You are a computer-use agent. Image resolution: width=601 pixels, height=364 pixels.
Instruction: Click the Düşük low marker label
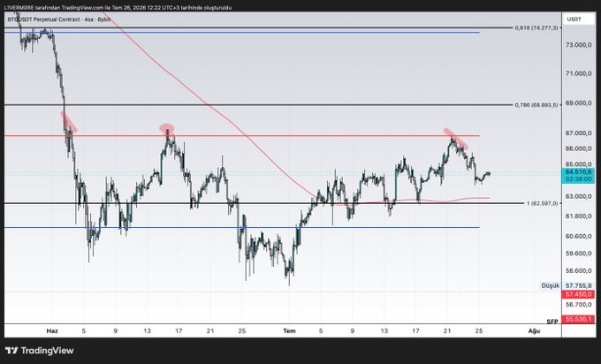coord(550,286)
